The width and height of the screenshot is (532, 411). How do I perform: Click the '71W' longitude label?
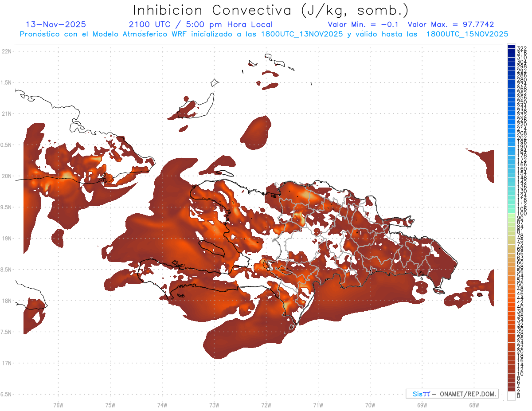click(318, 405)
